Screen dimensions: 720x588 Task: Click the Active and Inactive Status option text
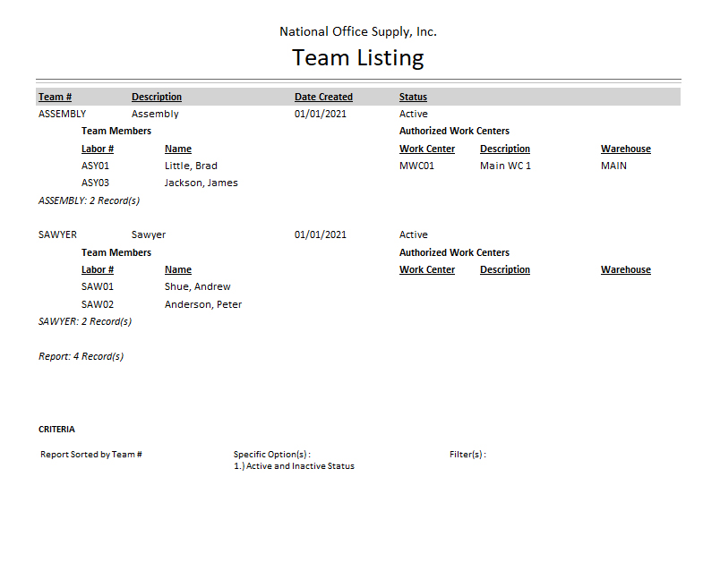coord(294,466)
